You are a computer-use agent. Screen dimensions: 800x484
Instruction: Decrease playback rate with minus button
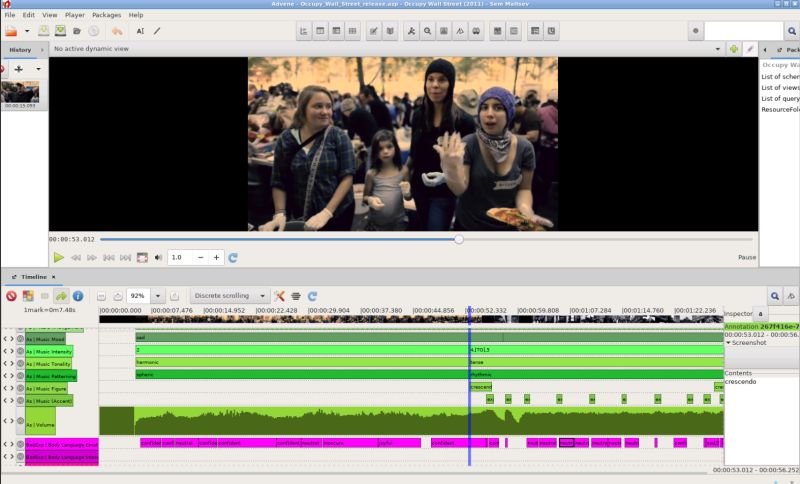(x=201, y=258)
